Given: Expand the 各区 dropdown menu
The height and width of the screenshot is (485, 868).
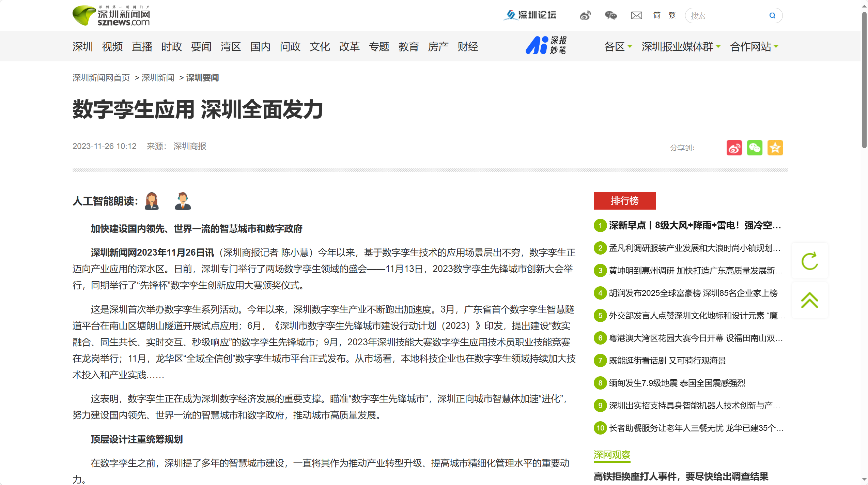Looking at the screenshot, I should [x=618, y=46].
